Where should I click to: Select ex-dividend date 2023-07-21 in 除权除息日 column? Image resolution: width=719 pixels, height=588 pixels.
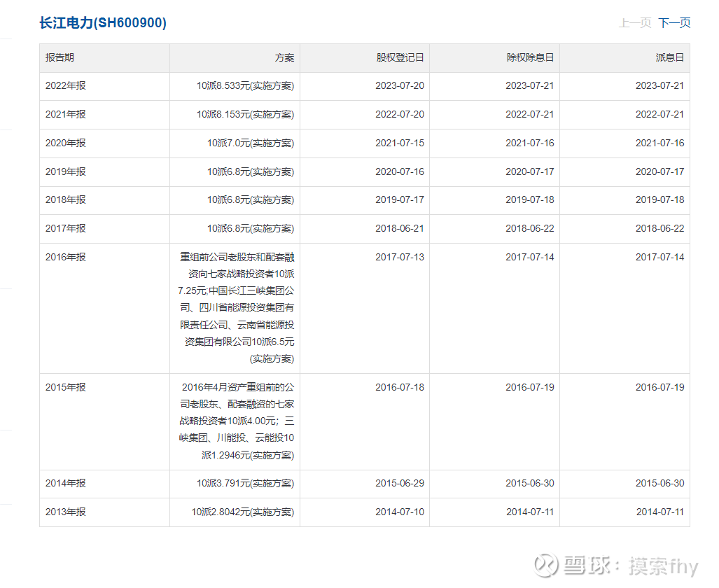[530, 86]
